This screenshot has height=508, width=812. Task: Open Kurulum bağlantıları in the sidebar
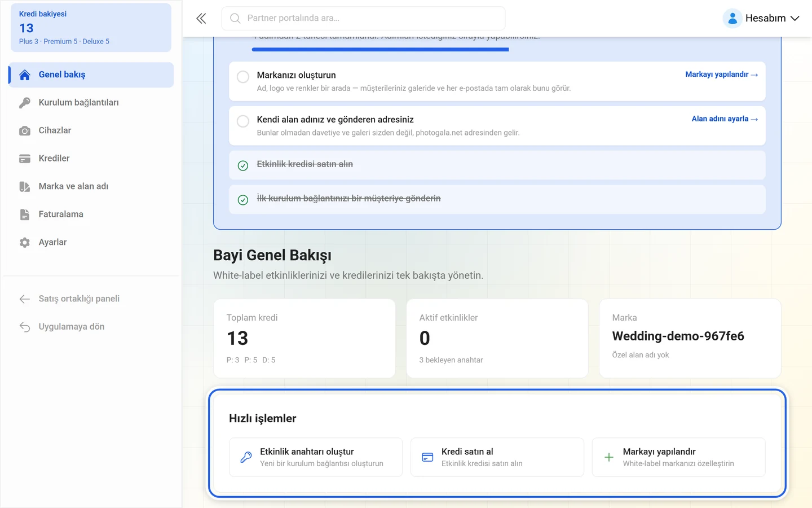(x=91, y=103)
